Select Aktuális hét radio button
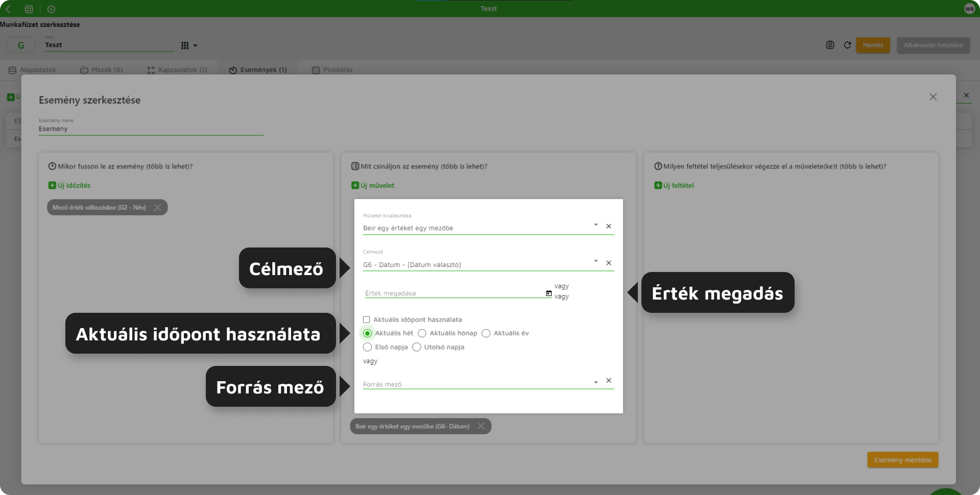The width and height of the screenshot is (980, 495). click(x=367, y=333)
